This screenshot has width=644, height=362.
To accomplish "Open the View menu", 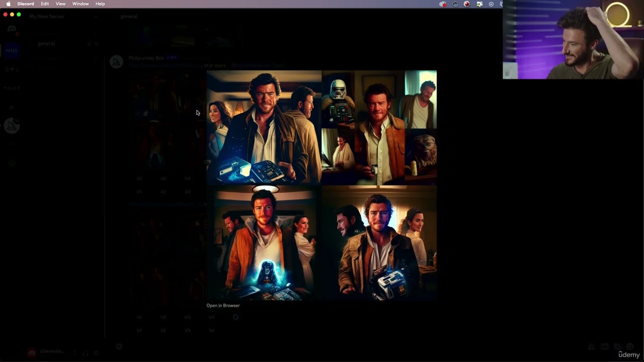I will [60, 4].
